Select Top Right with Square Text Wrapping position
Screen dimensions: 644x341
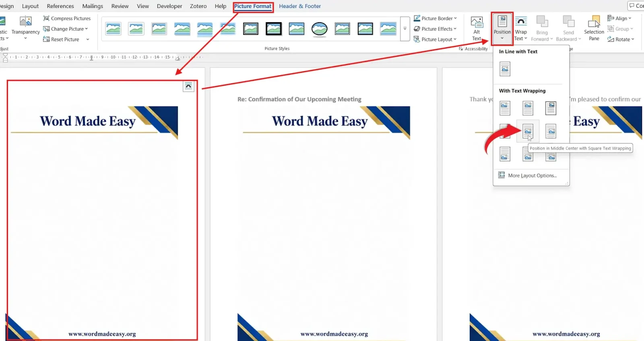pos(551,108)
